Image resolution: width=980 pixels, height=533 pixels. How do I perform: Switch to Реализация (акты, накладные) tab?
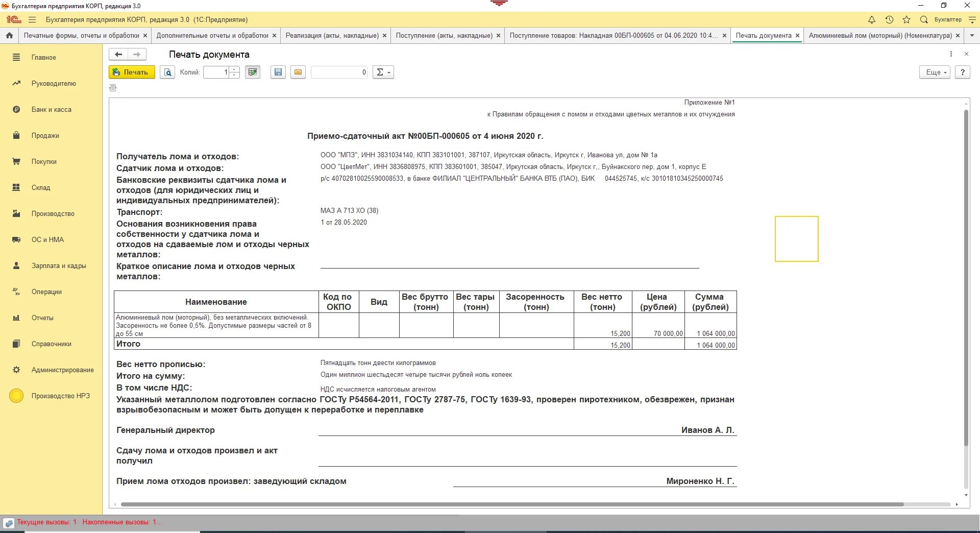[332, 35]
